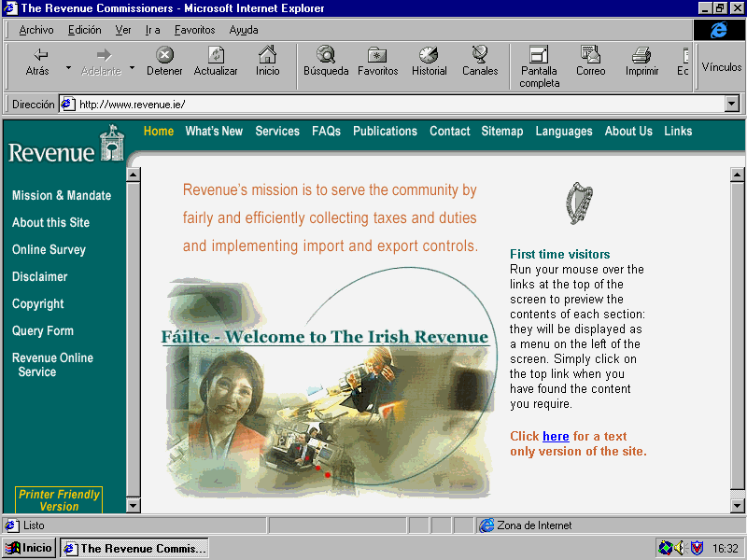Open the Online Survey sidebar link
Image resolution: width=747 pixels, height=560 pixels.
tap(49, 249)
